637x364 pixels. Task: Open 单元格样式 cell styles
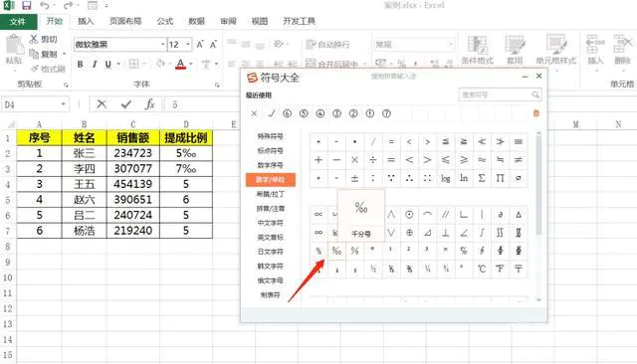coord(555,50)
